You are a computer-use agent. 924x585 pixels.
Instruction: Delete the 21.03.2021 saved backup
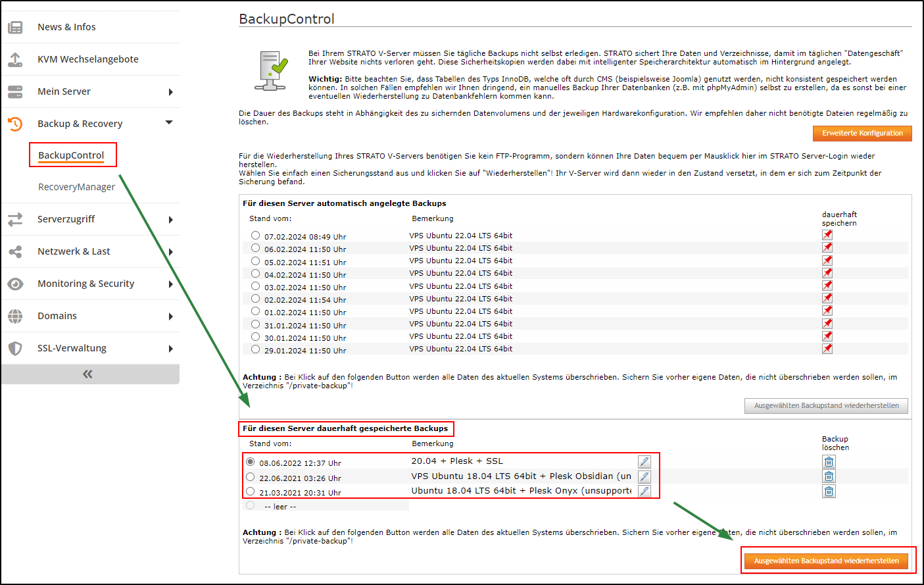pyautogui.click(x=829, y=491)
